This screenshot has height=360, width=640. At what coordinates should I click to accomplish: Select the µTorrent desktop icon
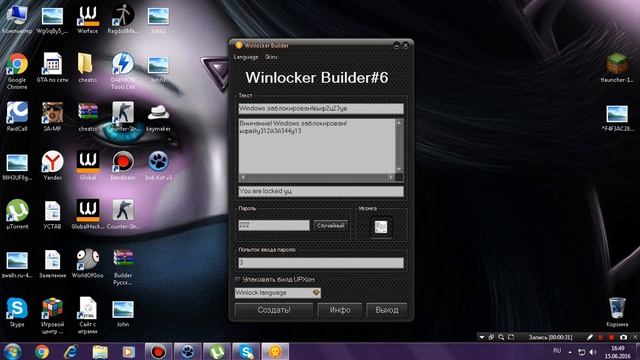(x=17, y=214)
